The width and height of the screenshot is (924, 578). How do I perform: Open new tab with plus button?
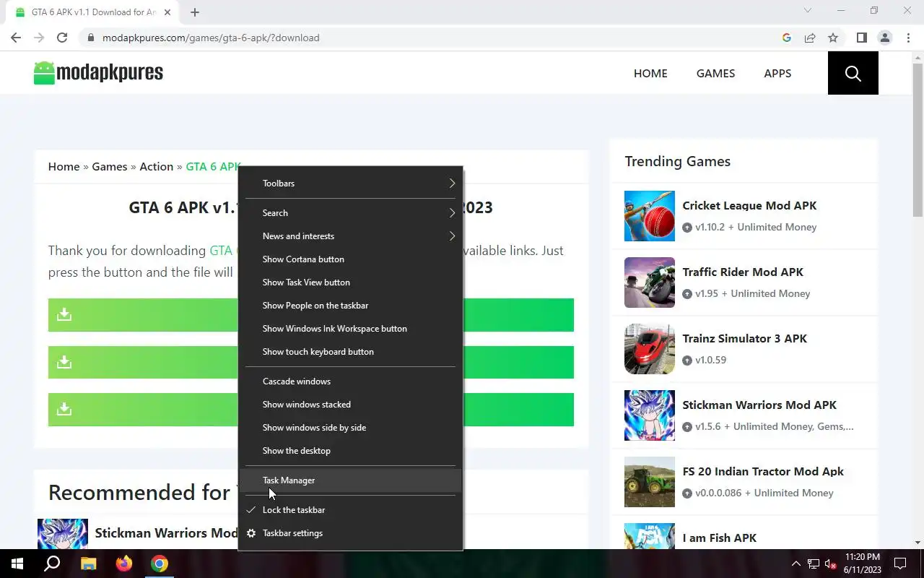click(x=195, y=12)
